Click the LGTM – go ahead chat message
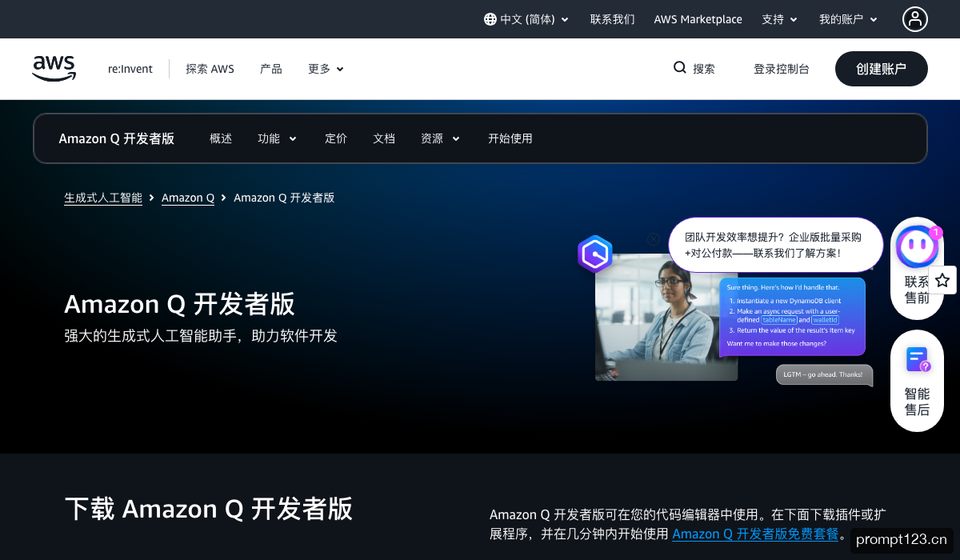 tap(824, 374)
